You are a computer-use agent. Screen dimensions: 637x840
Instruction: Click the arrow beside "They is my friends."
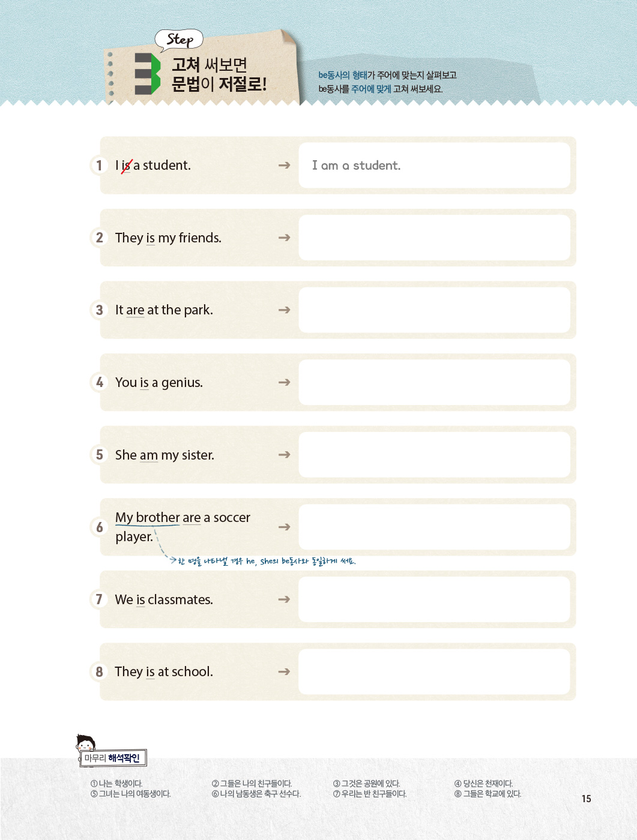[284, 238]
